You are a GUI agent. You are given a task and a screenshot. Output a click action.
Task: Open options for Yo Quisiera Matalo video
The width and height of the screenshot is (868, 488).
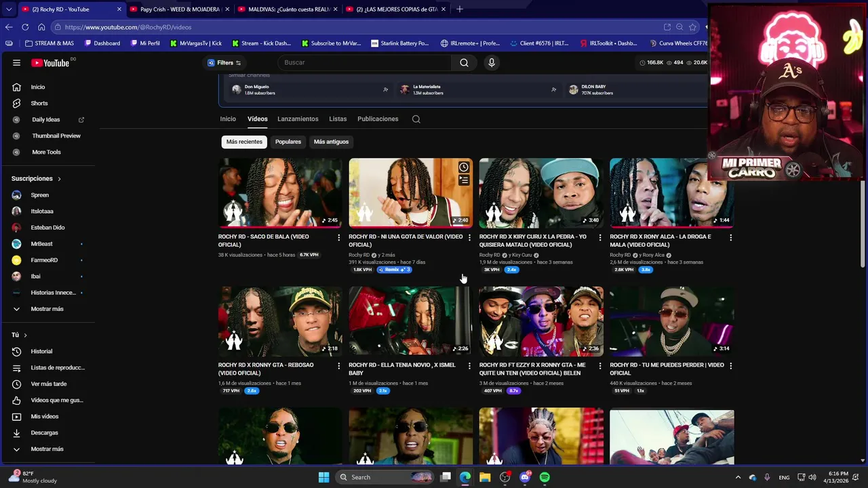(x=599, y=238)
